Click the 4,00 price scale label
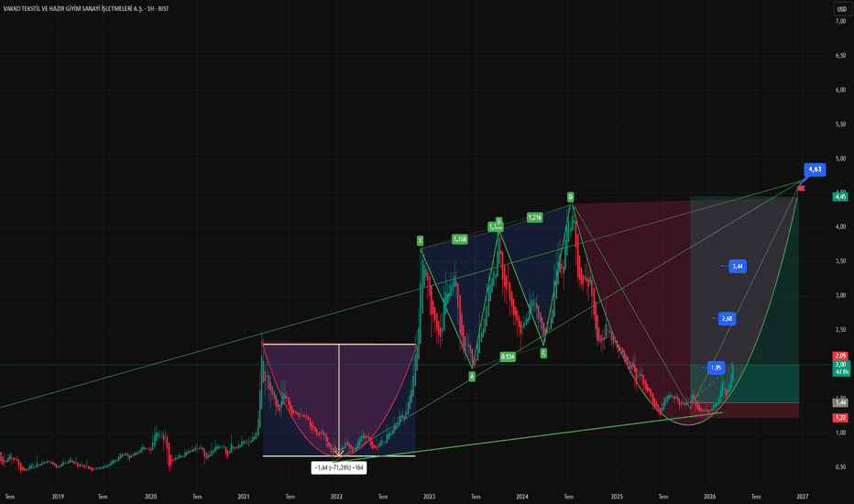This screenshot has height=504, width=854. click(x=840, y=226)
